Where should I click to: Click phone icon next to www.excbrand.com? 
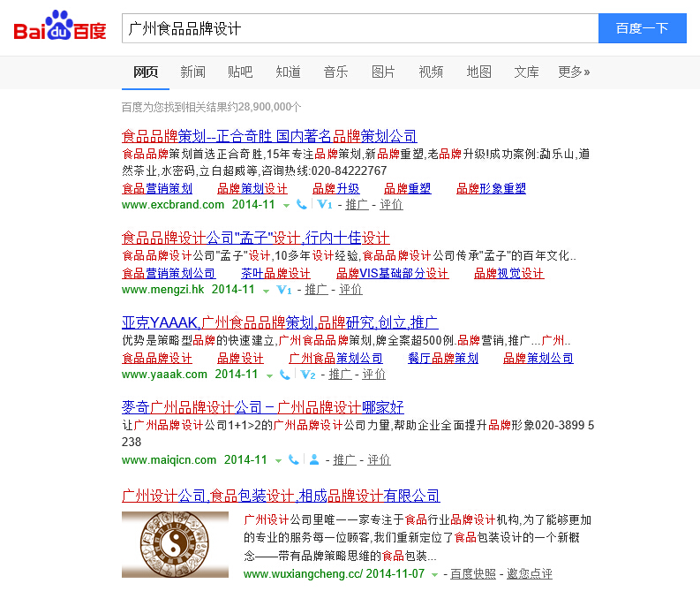click(x=302, y=205)
